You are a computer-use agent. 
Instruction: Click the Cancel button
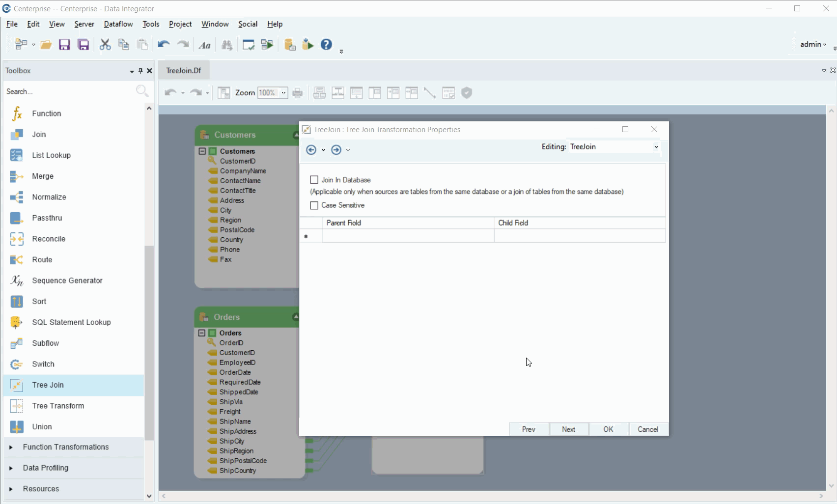tap(647, 429)
